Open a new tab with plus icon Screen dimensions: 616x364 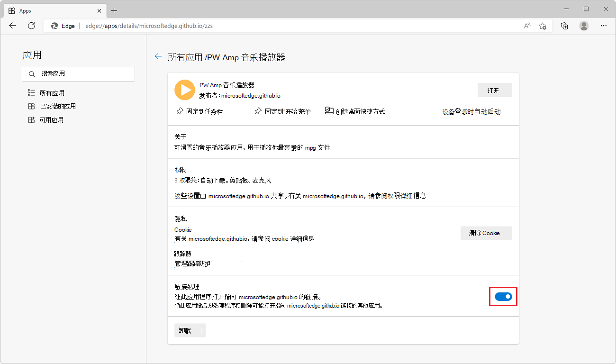[x=114, y=10]
